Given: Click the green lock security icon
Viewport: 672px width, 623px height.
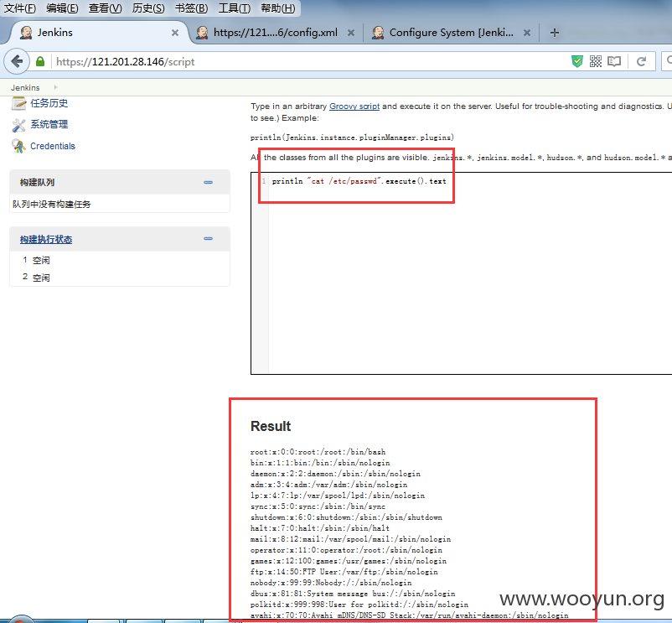Looking at the screenshot, I should click(40, 62).
